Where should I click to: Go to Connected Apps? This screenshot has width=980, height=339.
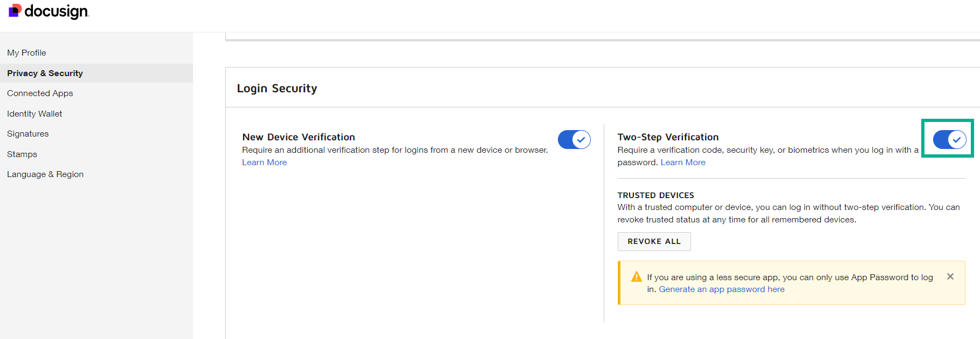[x=40, y=93]
